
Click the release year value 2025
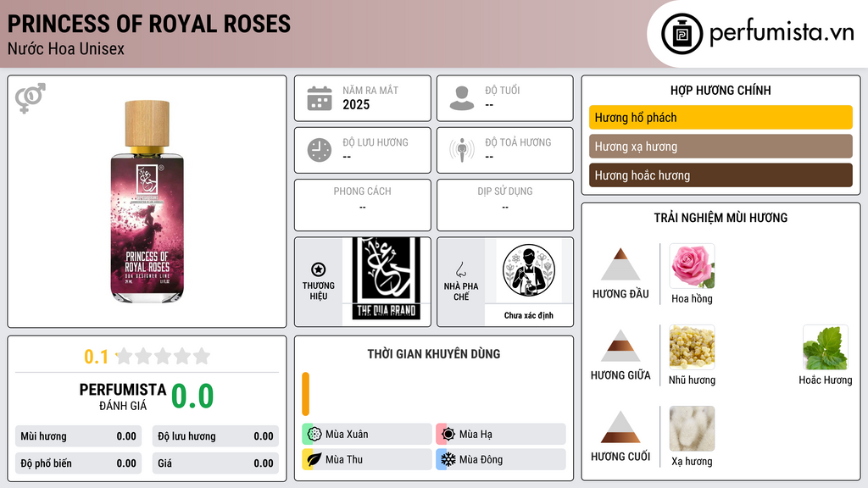tap(356, 104)
